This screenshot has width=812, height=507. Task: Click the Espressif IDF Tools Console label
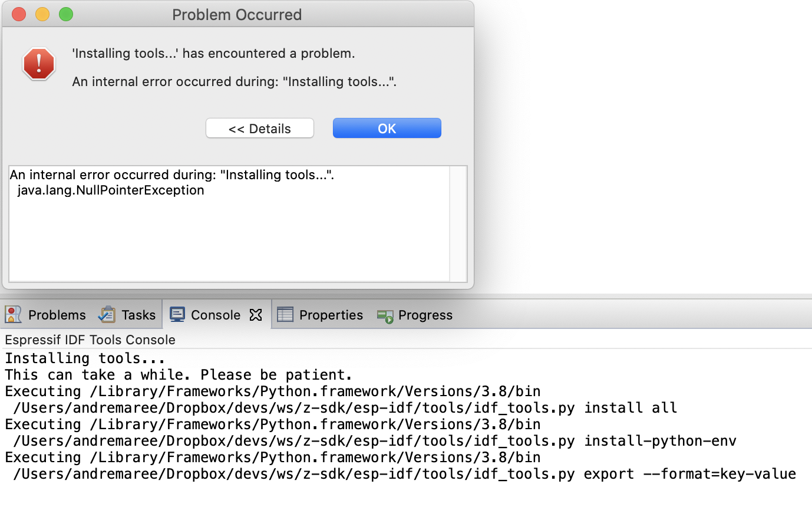pyautogui.click(x=90, y=340)
